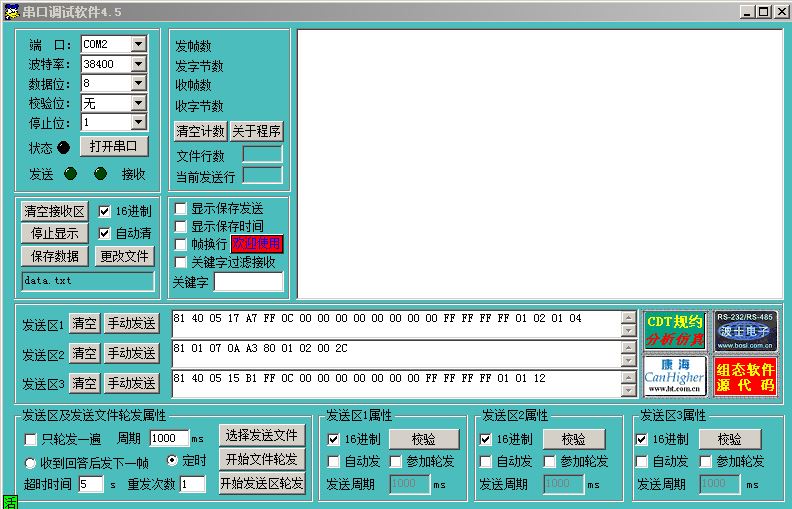The width and height of the screenshot is (792, 509).
Task: Click the 发送区1 scrollbar up arrow
Action: 629,317
